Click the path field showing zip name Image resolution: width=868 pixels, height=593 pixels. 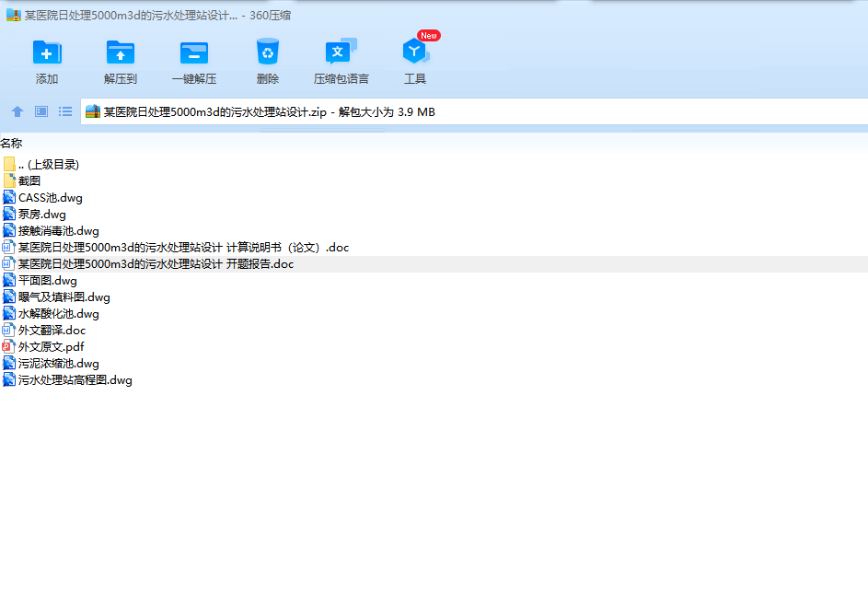[474, 111]
